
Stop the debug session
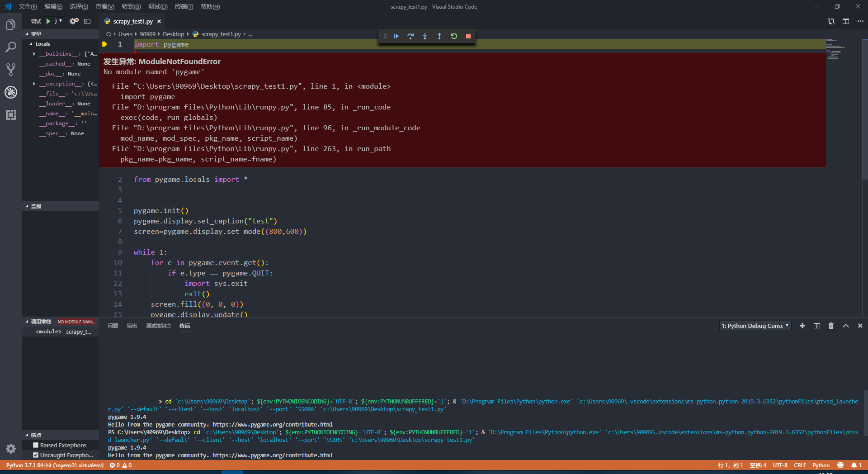[468, 36]
